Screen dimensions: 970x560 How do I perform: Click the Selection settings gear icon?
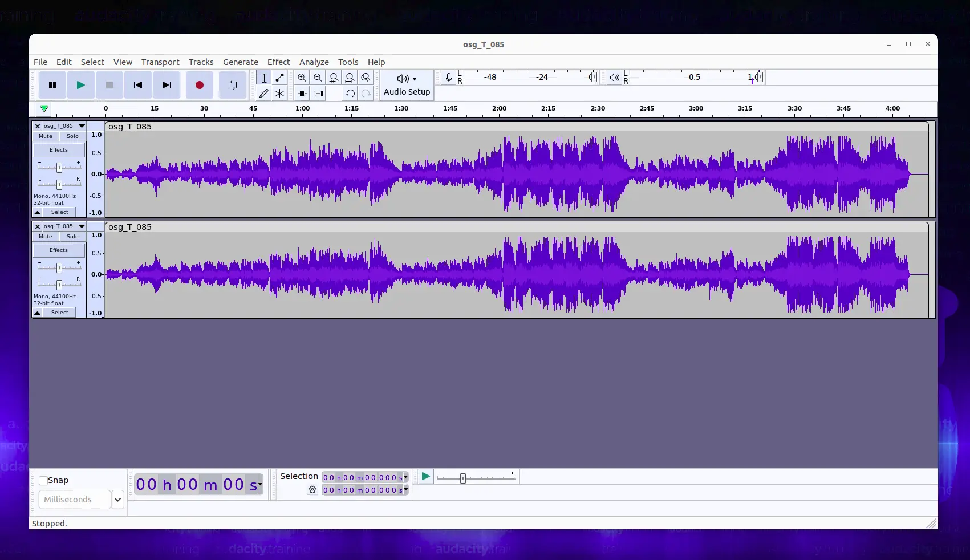pyautogui.click(x=312, y=490)
